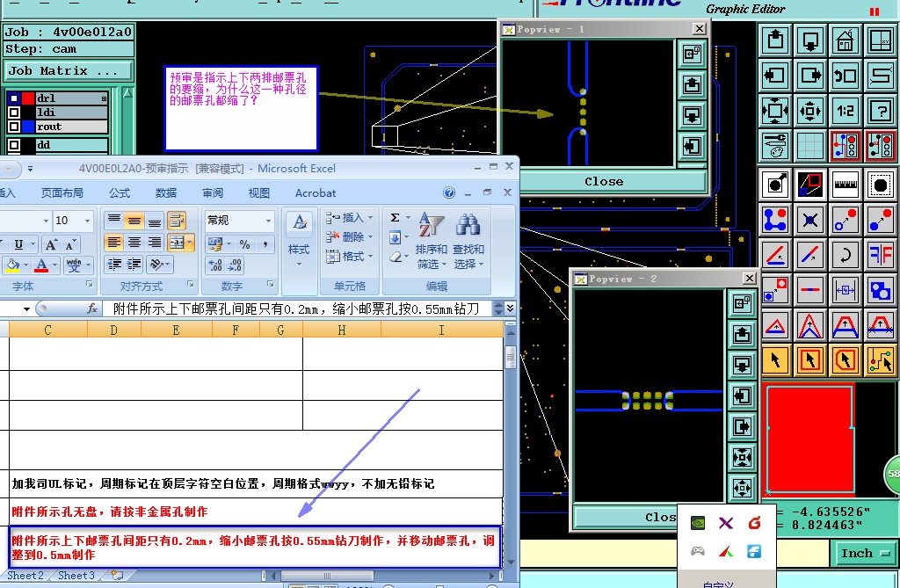Click the red G tray icon
The width and height of the screenshot is (900, 588).
[754, 523]
